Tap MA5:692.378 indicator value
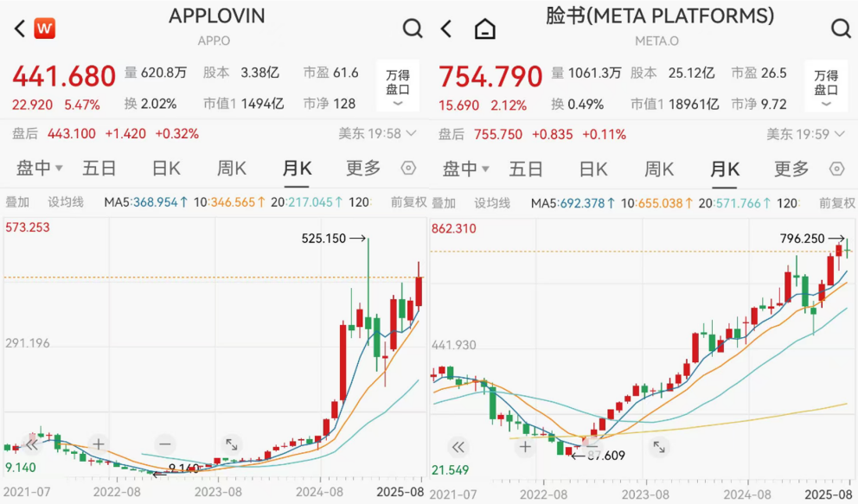This screenshot has width=858, height=504. 573,203
